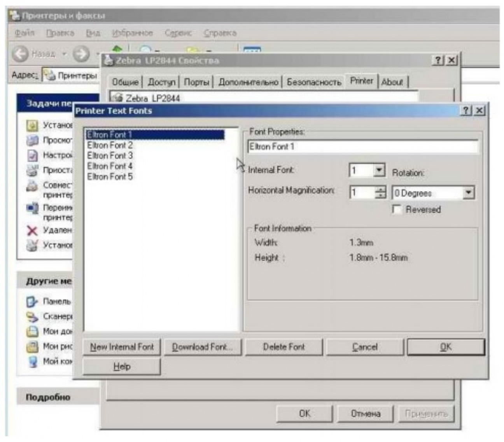Open the Вид menu
504x442 pixels.
tap(93, 33)
